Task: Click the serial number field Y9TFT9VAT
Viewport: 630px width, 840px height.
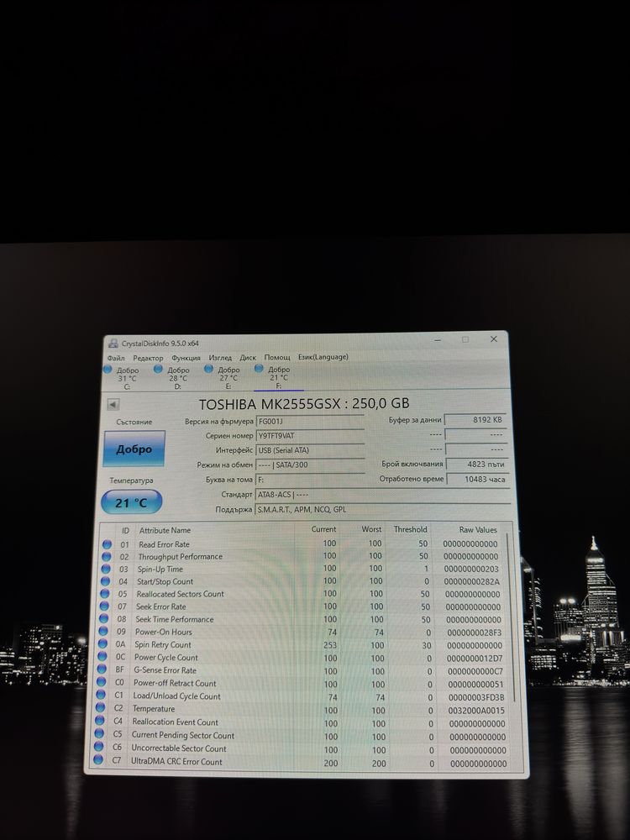Action: 310,436
